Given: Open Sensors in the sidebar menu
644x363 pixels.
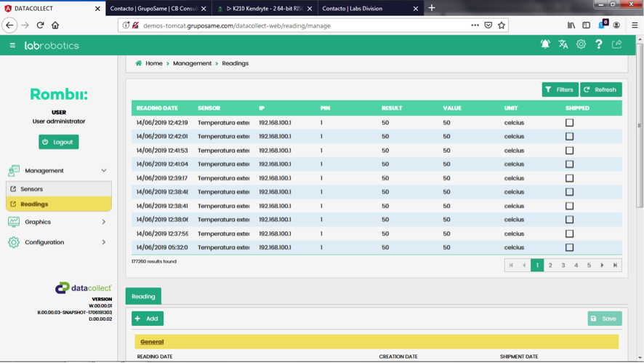Looking at the screenshot, I should point(32,189).
